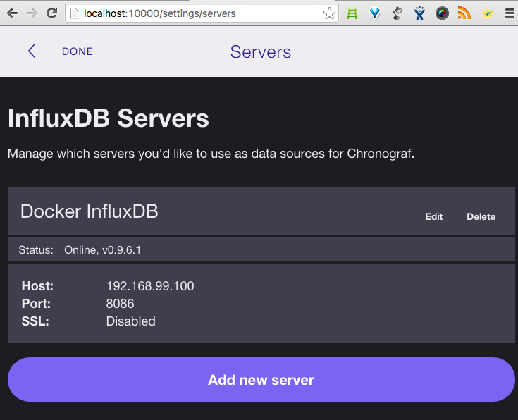Click the 'Manage which servers' description text

click(211, 154)
